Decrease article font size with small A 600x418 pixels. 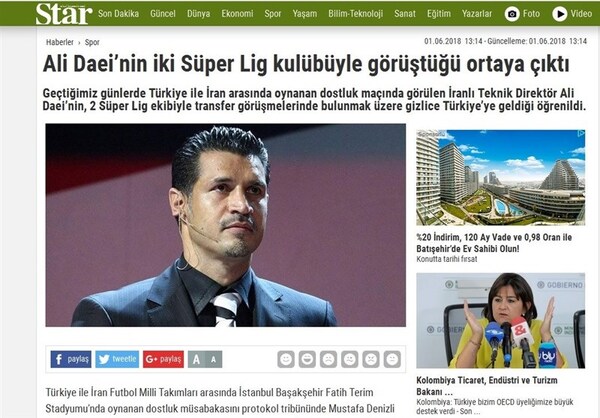(x=214, y=359)
